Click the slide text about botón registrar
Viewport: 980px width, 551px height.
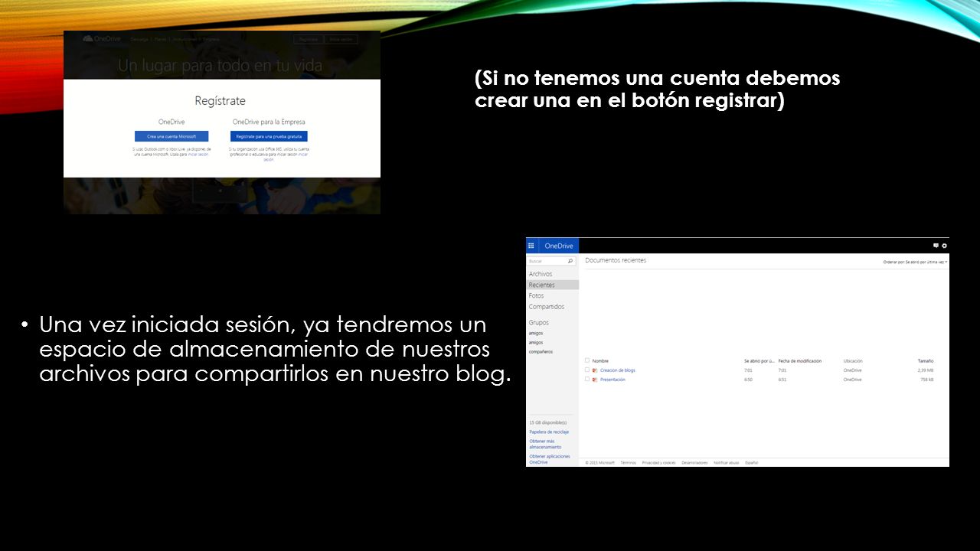(x=657, y=89)
